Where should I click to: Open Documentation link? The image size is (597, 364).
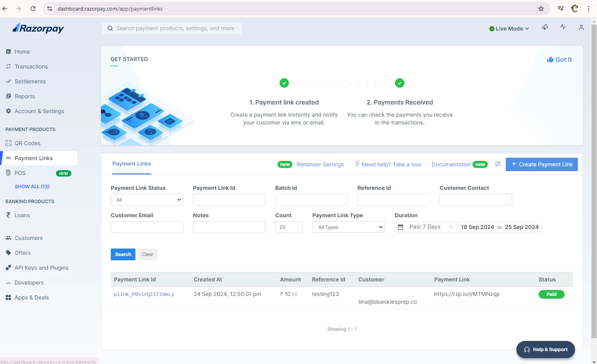(451, 164)
